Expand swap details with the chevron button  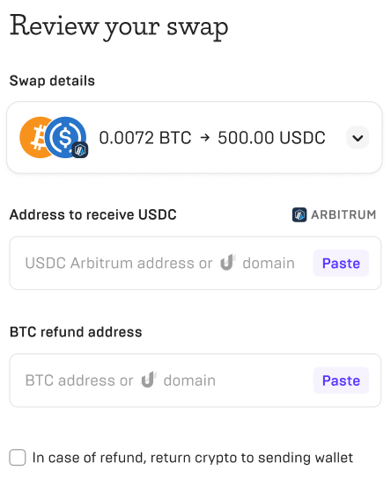(x=357, y=137)
